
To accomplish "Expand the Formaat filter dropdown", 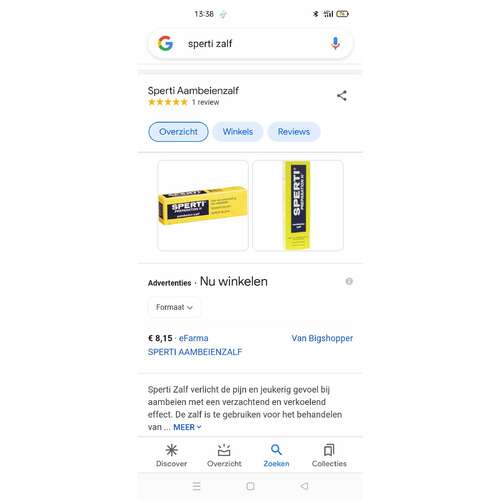I will [174, 307].
